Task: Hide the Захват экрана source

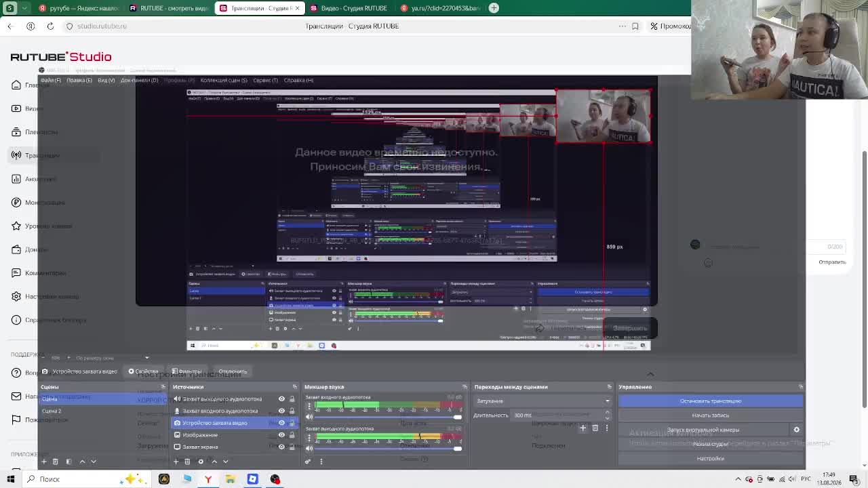Action: 281,447
